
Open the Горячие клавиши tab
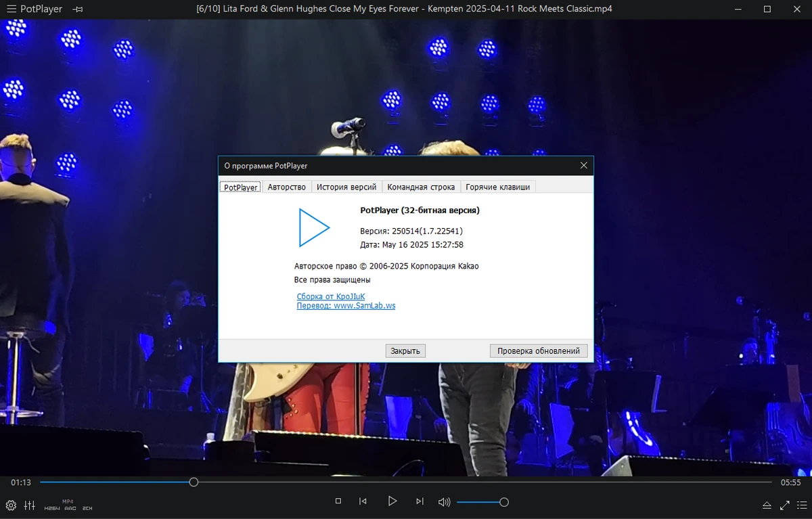coord(498,187)
